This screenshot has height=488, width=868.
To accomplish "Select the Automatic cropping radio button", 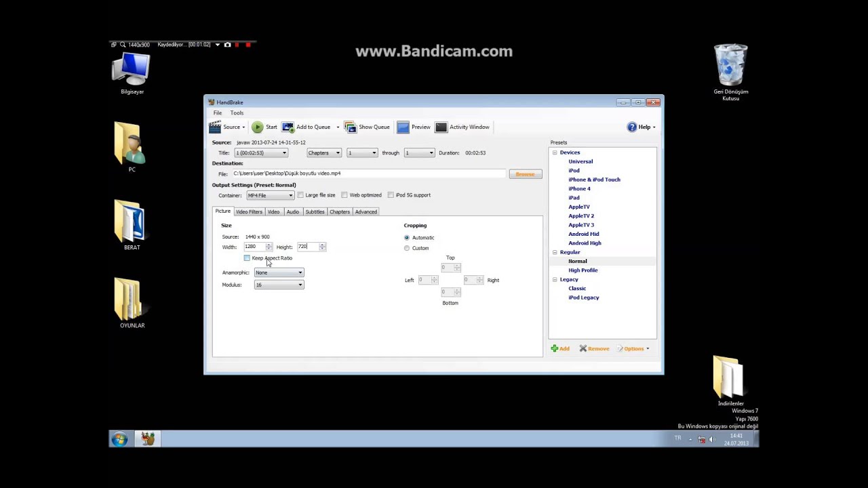I will coord(407,238).
